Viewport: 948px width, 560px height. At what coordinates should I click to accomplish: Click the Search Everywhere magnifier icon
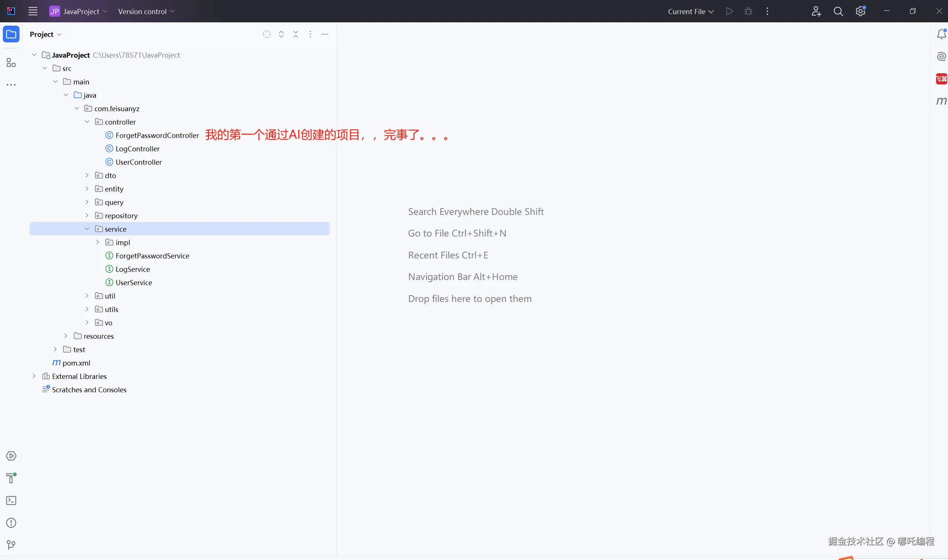pos(838,11)
